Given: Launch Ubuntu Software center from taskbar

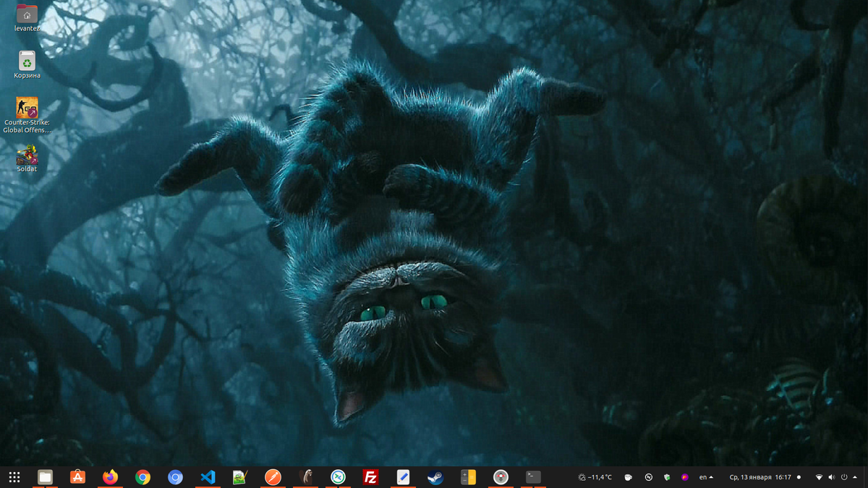Looking at the screenshot, I should pos(77,477).
